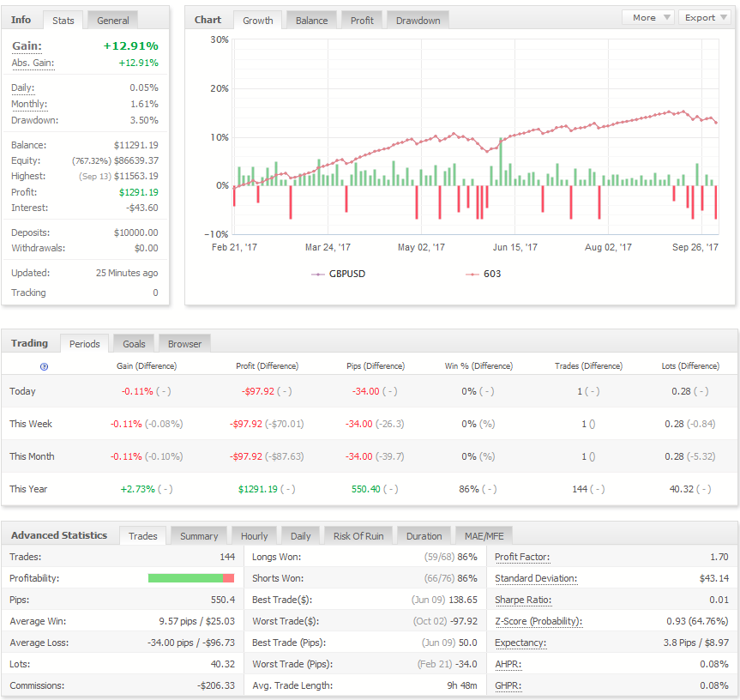
Task: Switch to the General tab
Action: (x=113, y=21)
